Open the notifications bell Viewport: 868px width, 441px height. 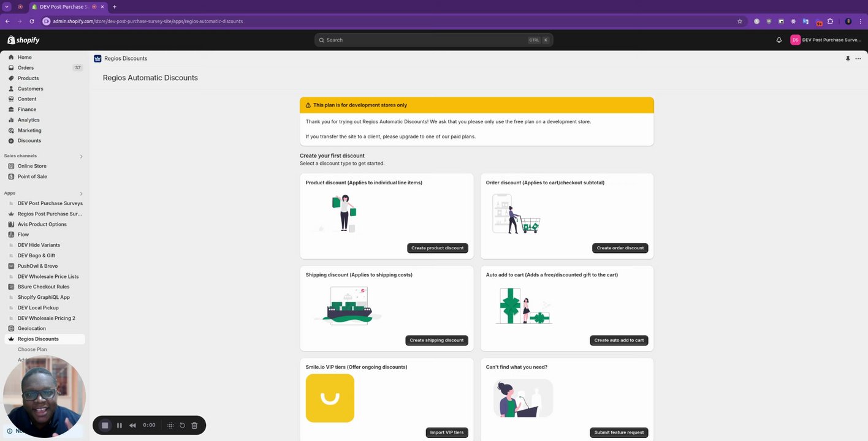[779, 40]
